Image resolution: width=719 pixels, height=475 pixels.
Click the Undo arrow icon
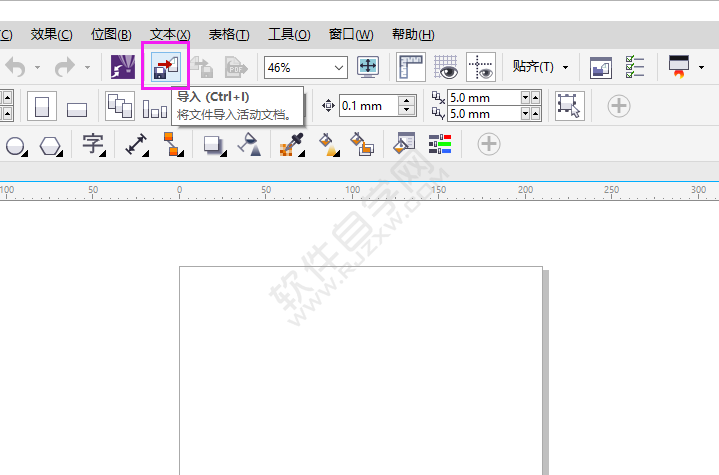[16, 67]
